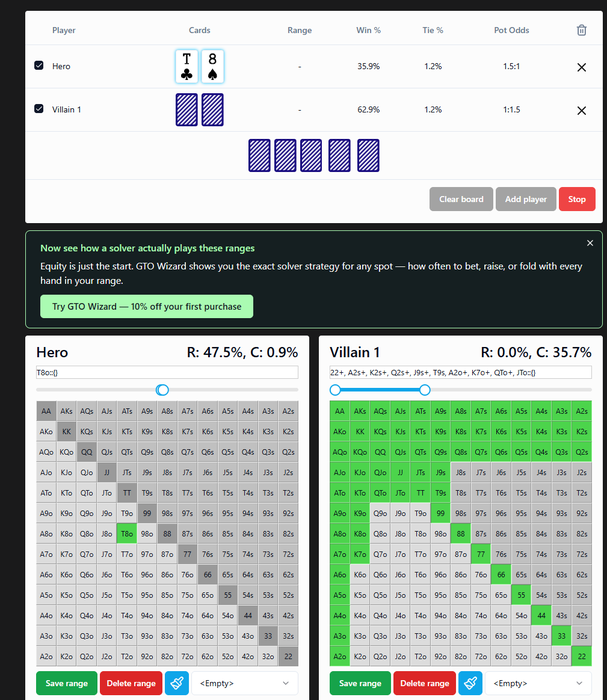Image resolution: width=607 pixels, height=700 pixels.
Task: Select Hero's ten of clubs card
Action: coord(187,67)
